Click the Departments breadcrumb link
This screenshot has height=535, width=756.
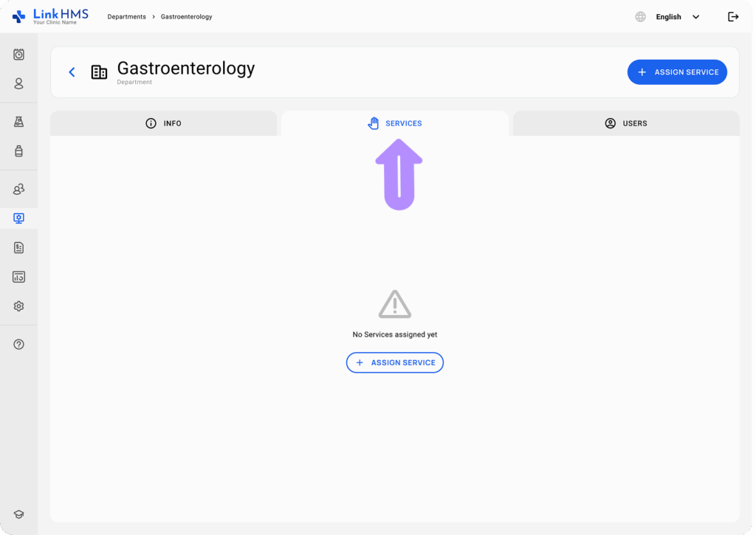126,17
